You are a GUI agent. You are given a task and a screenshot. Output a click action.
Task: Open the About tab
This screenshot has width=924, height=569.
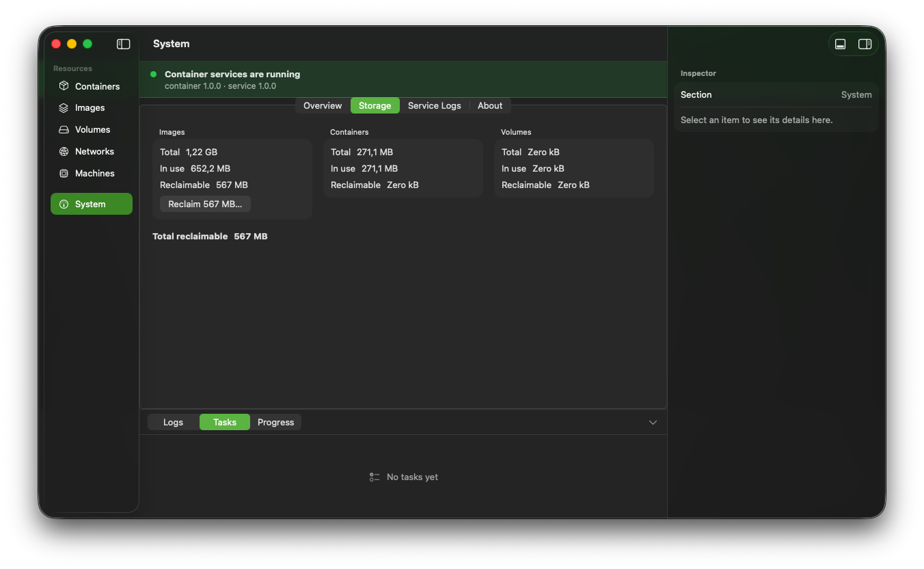tap(490, 105)
